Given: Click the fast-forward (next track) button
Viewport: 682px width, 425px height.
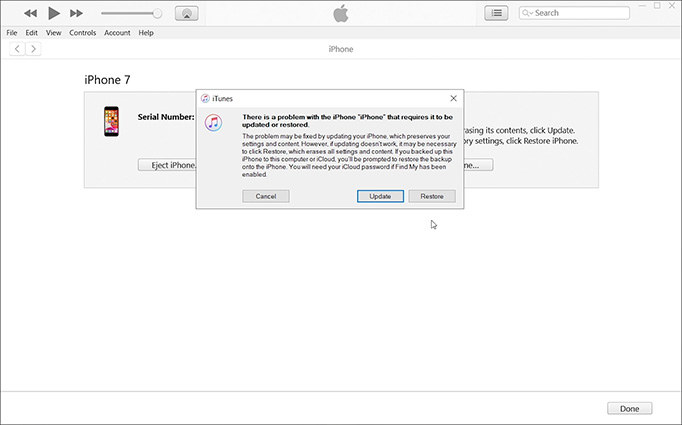Looking at the screenshot, I should coord(76,13).
